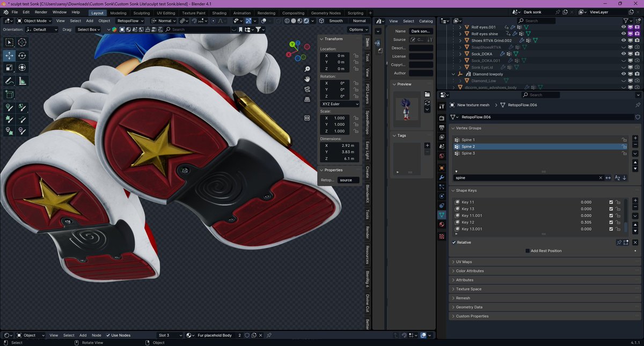The image size is (644, 346).
Task: Hide Sock_DOKA with eye icon
Action: [x=624, y=54]
